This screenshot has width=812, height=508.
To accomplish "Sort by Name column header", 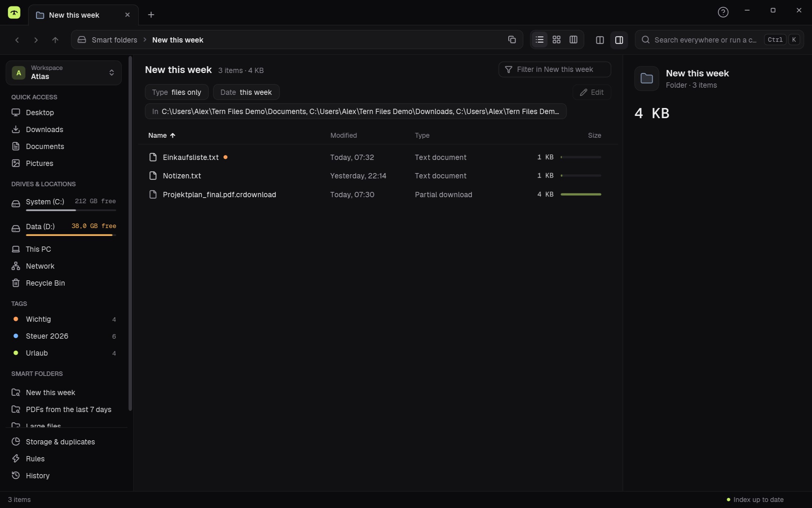I will point(162,135).
